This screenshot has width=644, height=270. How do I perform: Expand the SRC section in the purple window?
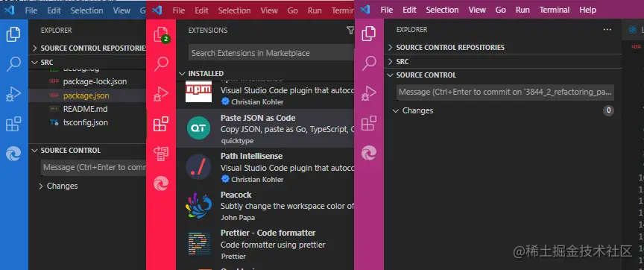[402, 62]
